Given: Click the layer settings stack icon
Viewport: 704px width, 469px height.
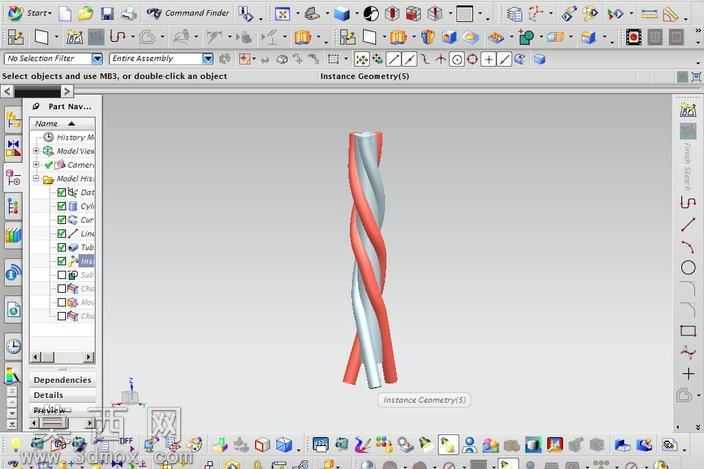Looking at the screenshot, I should click(514, 14).
